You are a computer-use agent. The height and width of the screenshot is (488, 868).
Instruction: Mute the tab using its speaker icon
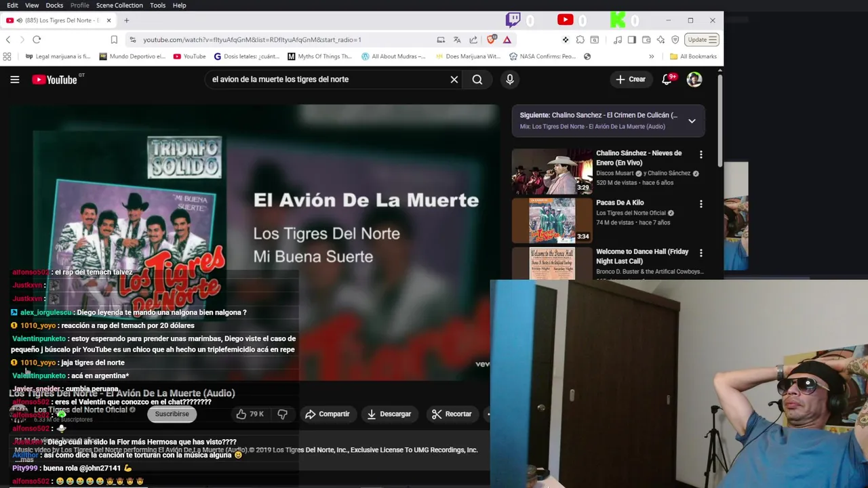click(x=18, y=20)
